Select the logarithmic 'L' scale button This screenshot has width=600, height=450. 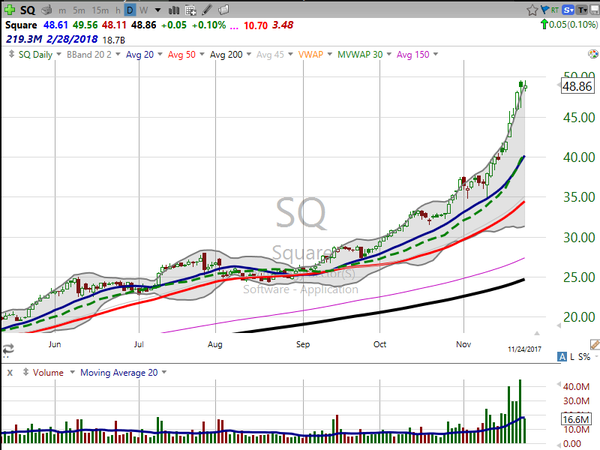(x=572, y=357)
